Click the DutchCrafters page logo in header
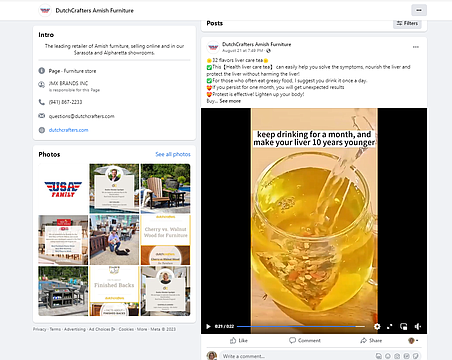Viewport: 452px width, 360px height. (45, 10)
